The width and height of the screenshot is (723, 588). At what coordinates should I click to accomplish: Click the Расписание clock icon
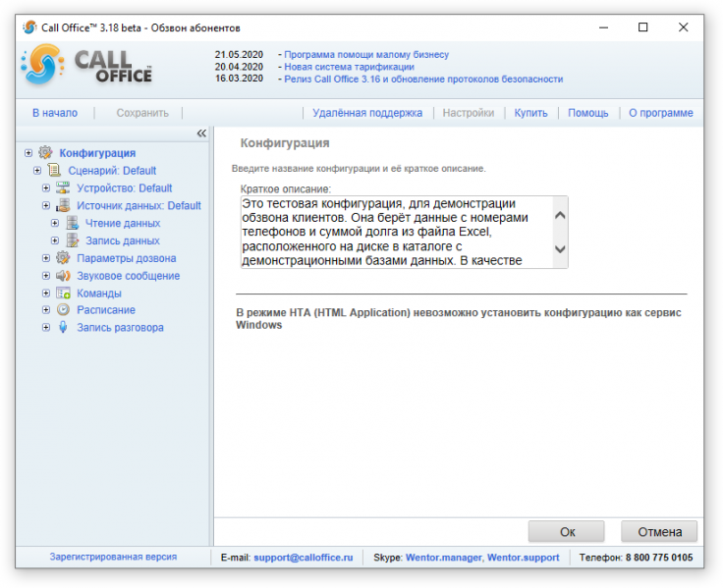[63, 309]
